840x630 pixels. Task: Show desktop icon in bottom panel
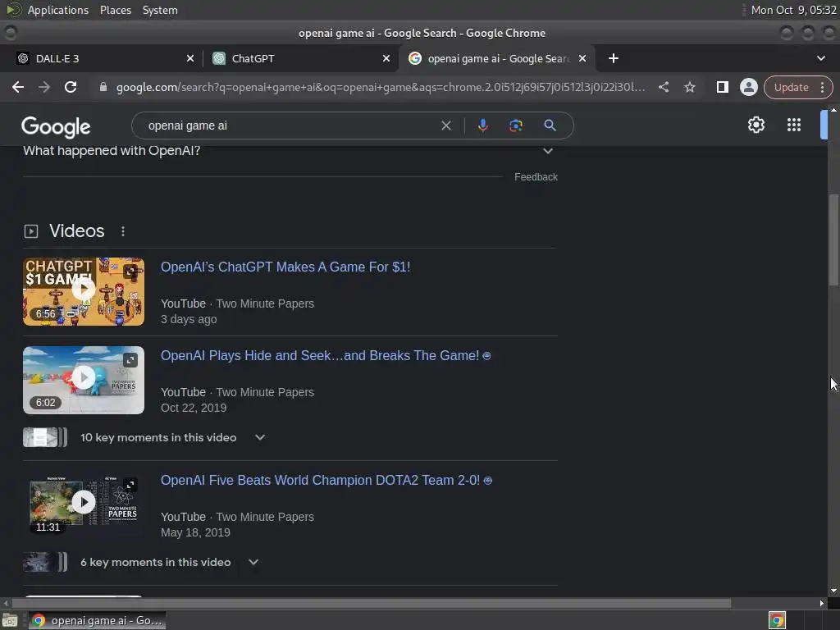click(x=10, y=620)
